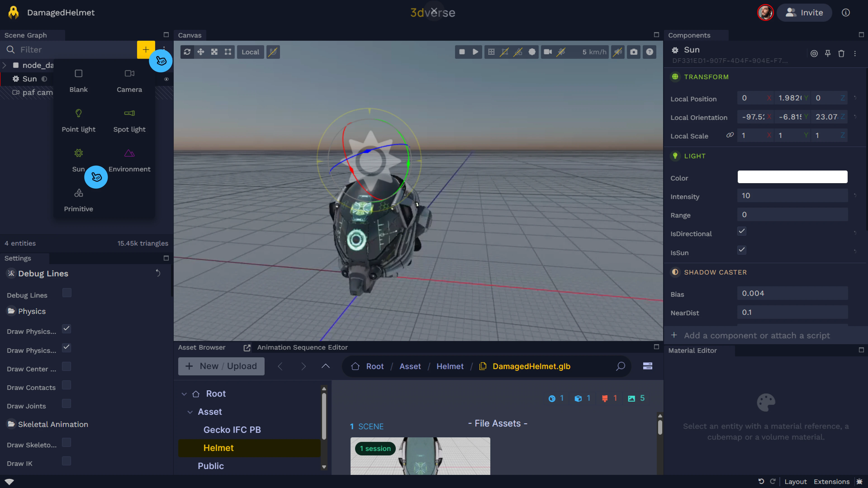Switch to Animation Sequence Editor tab
The image size is (868, 488).
[x=302, y=347]
